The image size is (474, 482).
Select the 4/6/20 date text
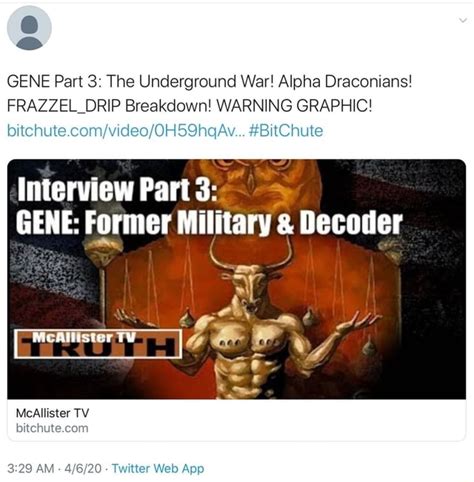coord(83,468)
